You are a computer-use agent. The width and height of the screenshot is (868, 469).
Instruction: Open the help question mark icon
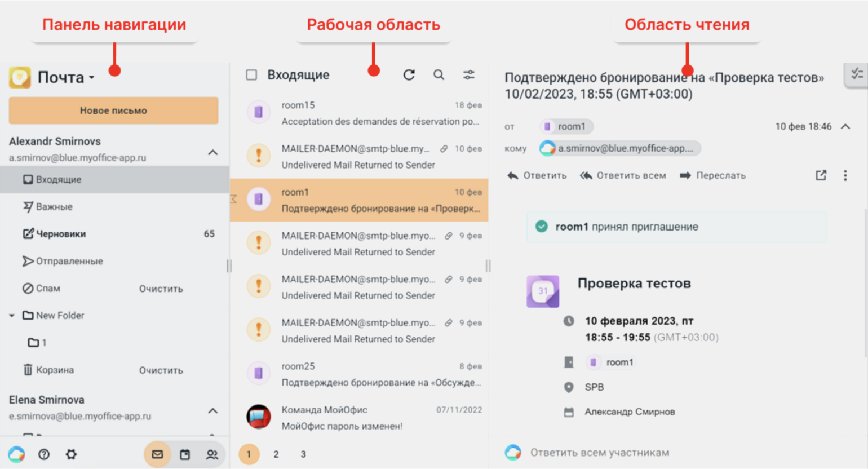pyautogui.click(x=44, y=454)
